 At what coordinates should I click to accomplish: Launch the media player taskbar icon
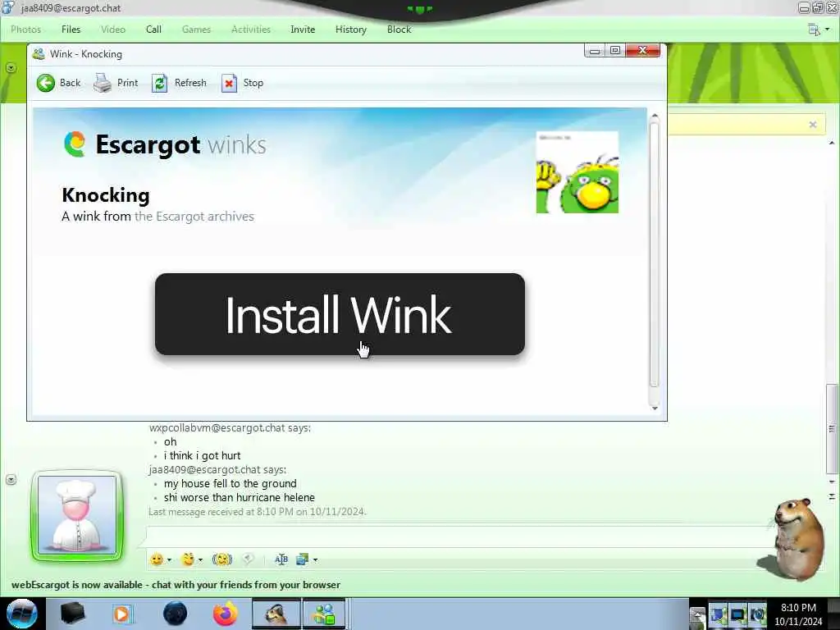121,614
